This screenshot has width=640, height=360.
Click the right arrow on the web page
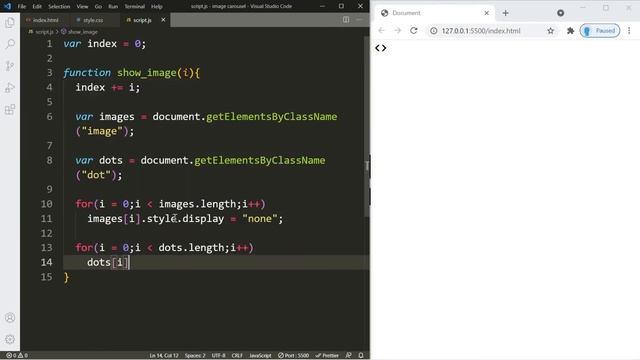[384, 48]
